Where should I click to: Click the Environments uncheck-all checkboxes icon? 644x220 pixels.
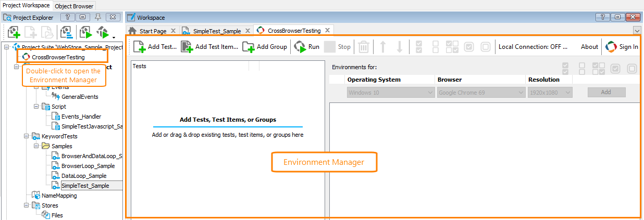pos(583,68)
